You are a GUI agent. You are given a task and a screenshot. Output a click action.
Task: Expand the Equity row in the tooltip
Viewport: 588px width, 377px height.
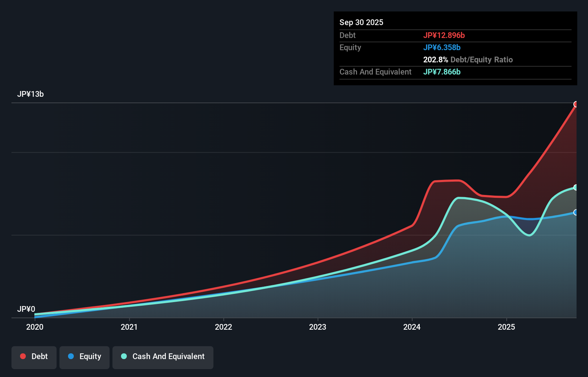pyautogui.click(x=350, y=47)
